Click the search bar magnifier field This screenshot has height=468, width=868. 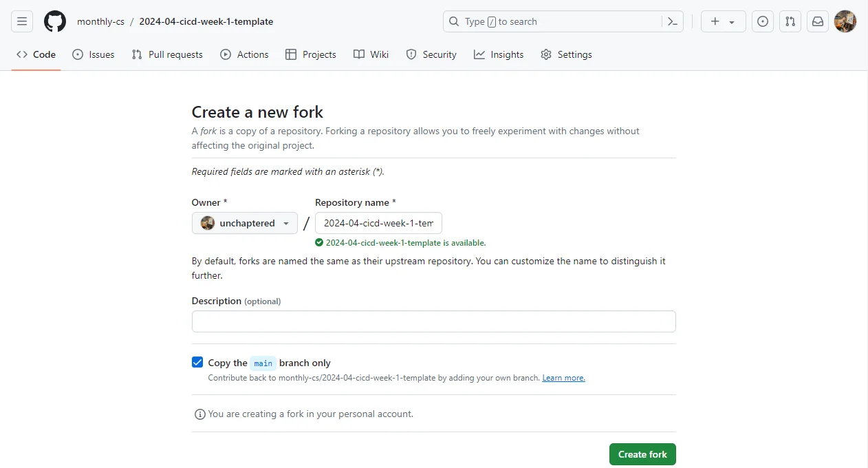click(x=550, y=21)
